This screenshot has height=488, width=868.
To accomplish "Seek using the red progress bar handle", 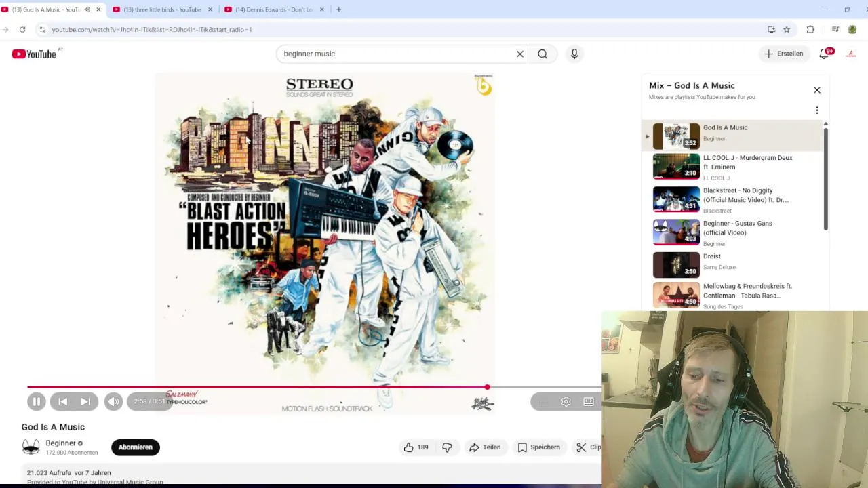I will pos(487,387).
